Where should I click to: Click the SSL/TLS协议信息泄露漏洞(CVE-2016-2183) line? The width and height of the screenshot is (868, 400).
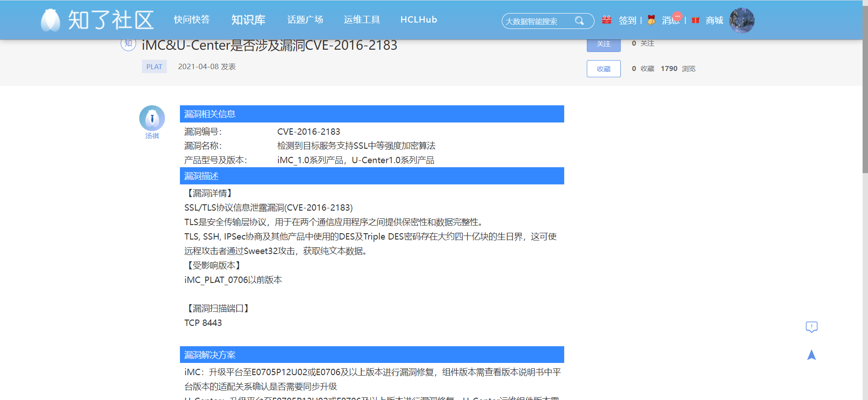coord(269,207)
